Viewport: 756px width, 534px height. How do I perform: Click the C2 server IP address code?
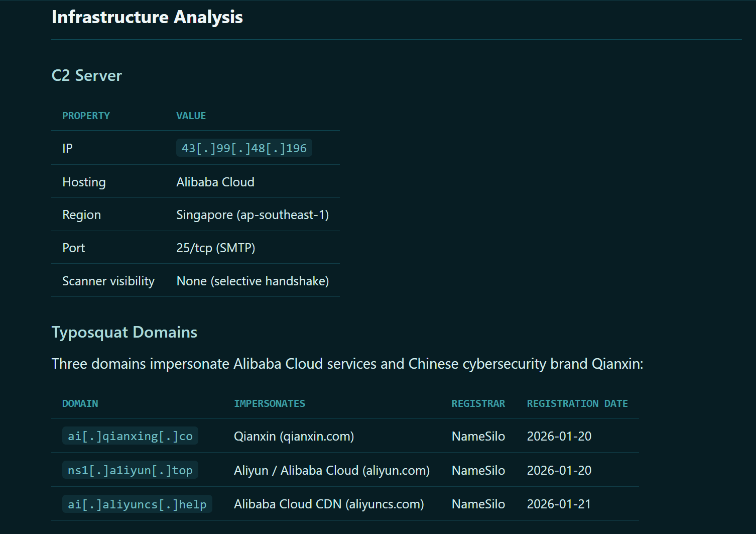tap(244, 148)
